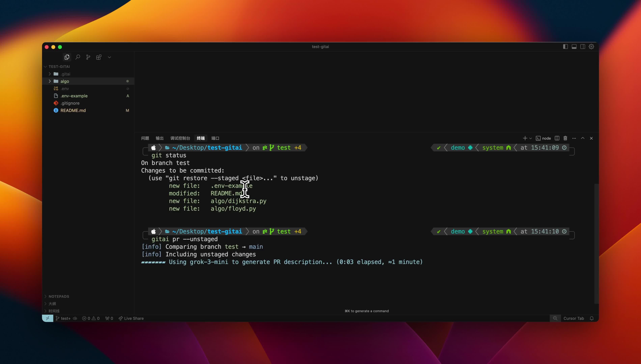
Task: Switch to the 输出 panel tab
Action: (159, 138)
